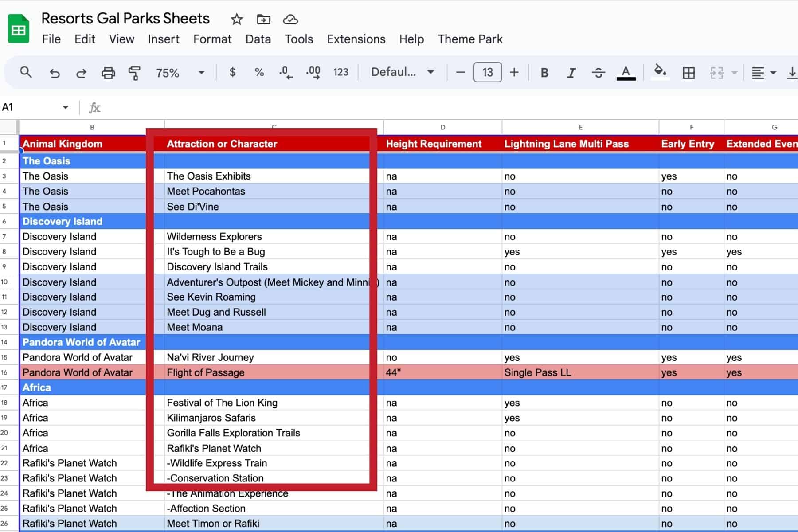The height and width of the screenshot is (532, 798).
Task: Open the Format menu
Action: pos(212,39)
